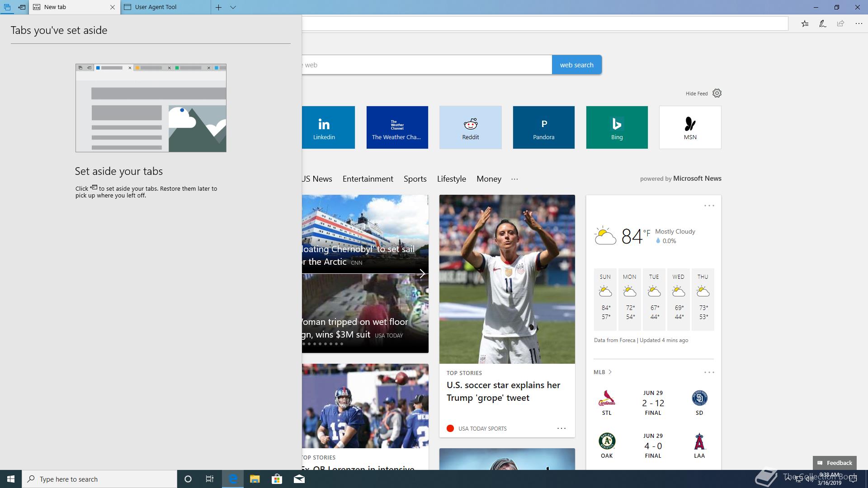Click the set these tabs aside icon
This screenshot has width=868, height=488.
[22, 7]
